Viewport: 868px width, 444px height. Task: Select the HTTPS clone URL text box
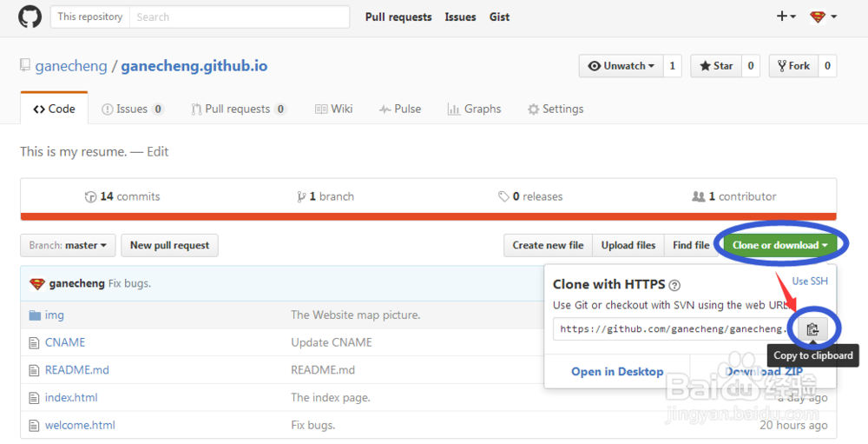pyautogui.click(x=671, y=329)
